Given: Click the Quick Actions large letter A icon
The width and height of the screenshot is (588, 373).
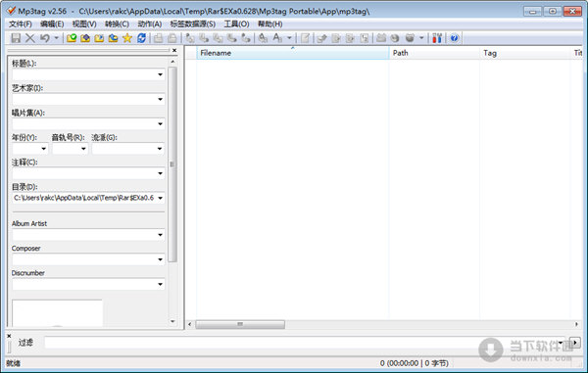Looking at the screenshot, I should 277,38.
